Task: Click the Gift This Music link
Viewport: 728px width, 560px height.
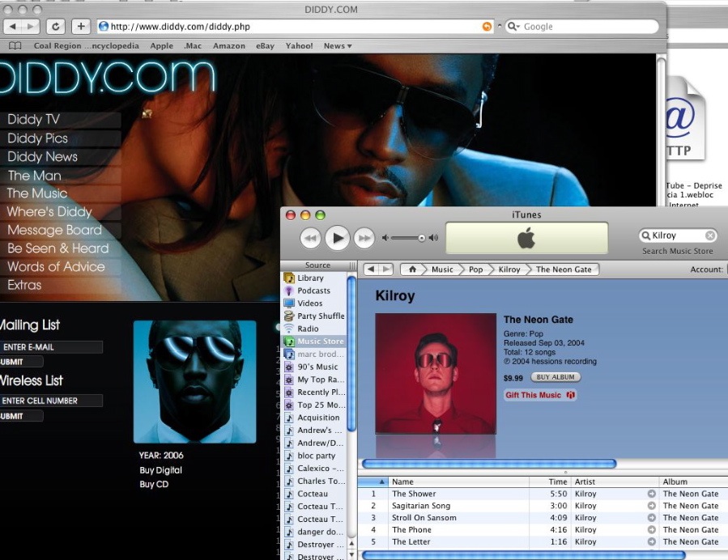Action: (539, 395)
